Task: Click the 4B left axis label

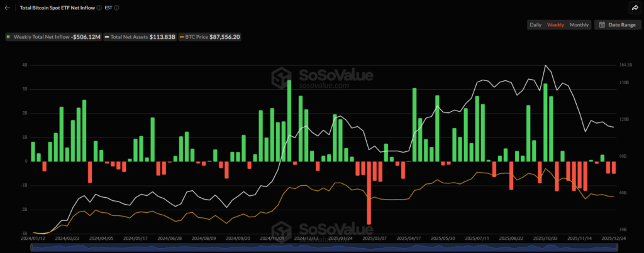Action: tap(25, 65)
